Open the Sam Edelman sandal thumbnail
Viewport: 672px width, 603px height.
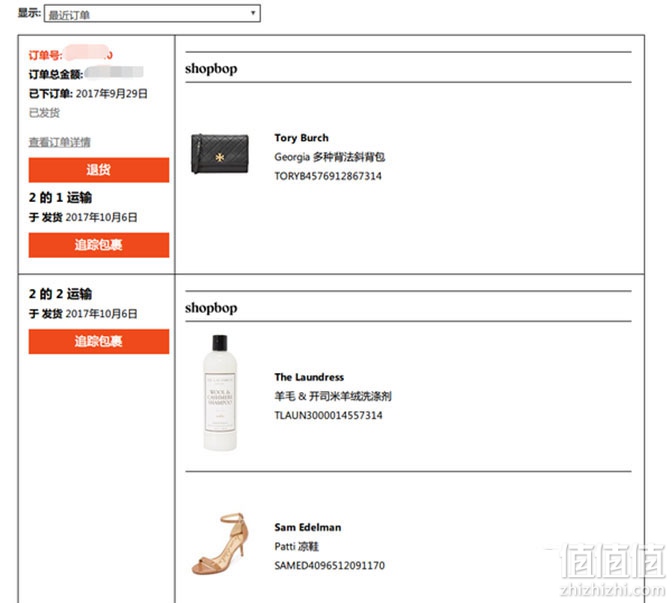coord(220,543)
